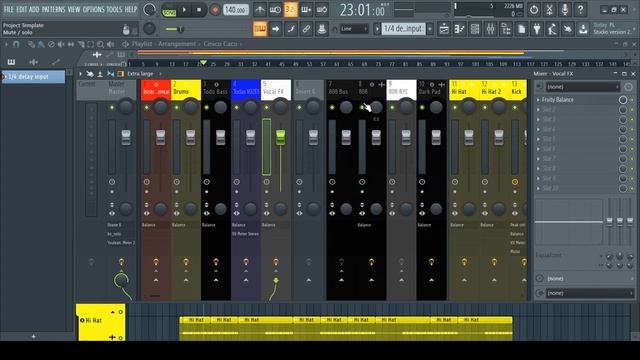Click the right-arrow toolbar icon

(276, 29)
